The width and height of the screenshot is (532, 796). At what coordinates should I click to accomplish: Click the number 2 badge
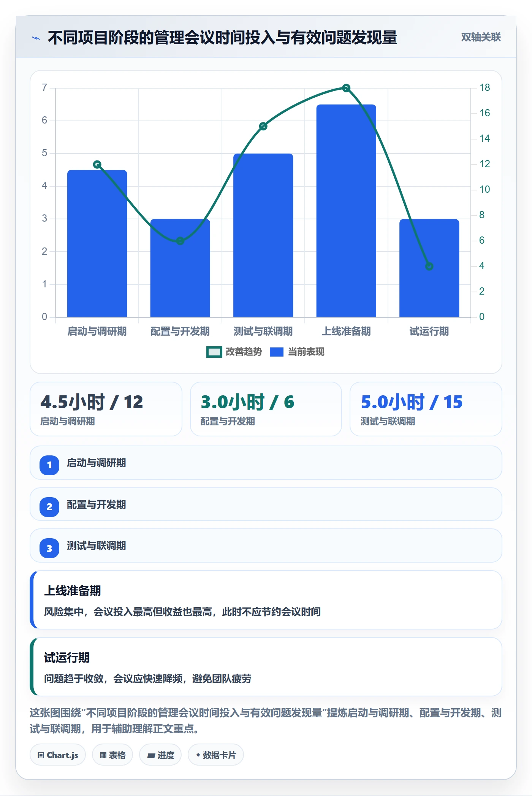(49, 507)
